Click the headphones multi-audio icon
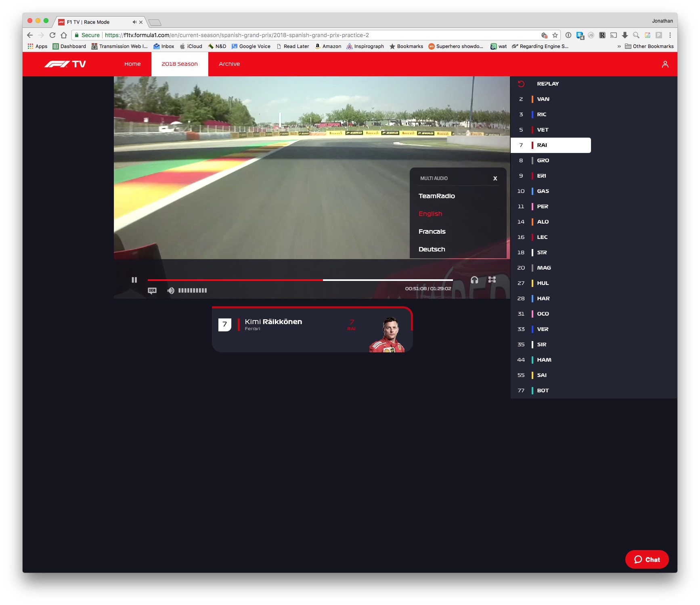 (x=474, y=280)
